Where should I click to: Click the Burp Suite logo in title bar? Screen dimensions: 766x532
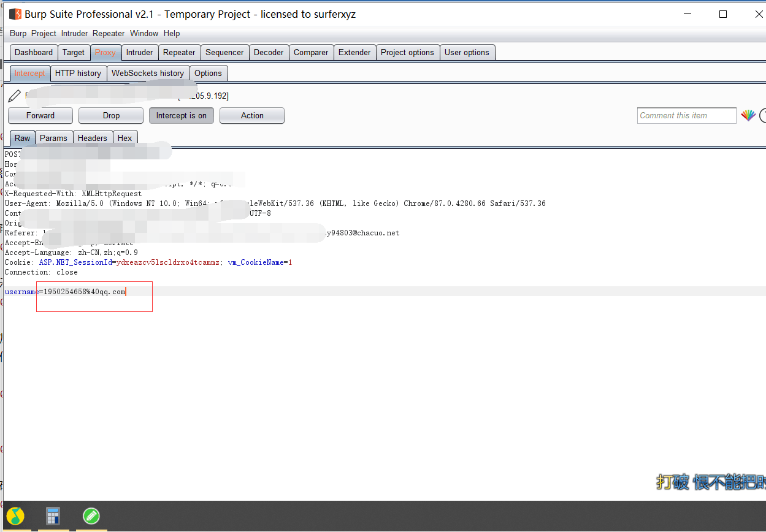(x=15, y=14)
